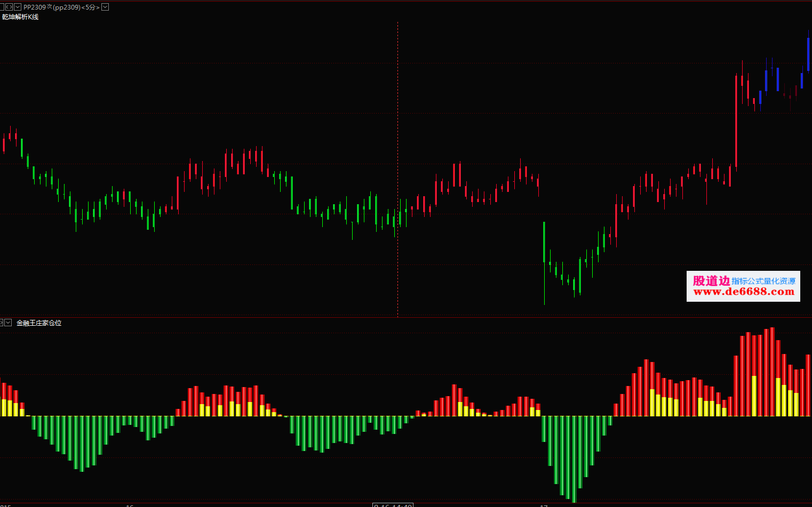Click the left-right arrows icon beside PP2309
This screenshot has height=507, width=812.
click(9, 7)
